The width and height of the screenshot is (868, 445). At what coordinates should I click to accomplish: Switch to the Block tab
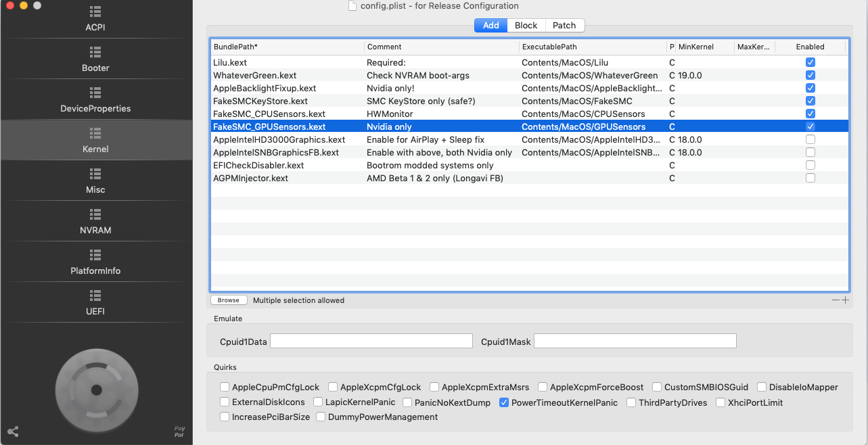(x=526, y=25)
